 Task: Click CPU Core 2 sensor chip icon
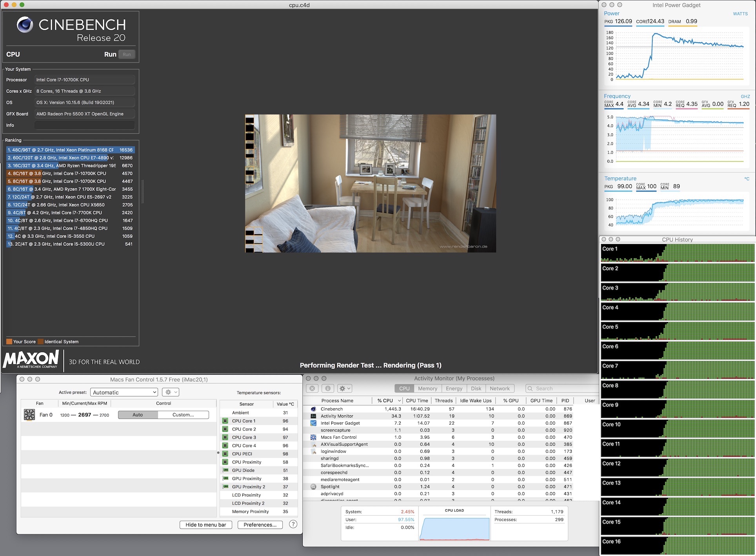coord(225,429)
